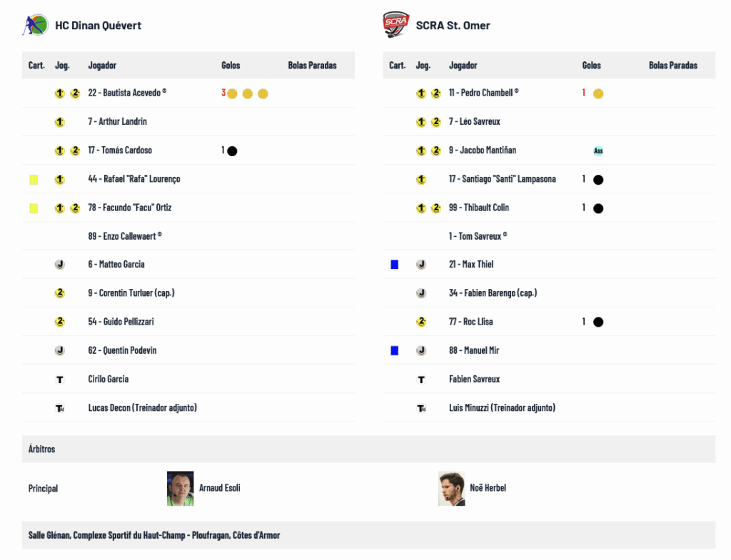731x560 pixels.
Task: Click the SCRA St. Omer team logo
Action: [x=395, y=25]
